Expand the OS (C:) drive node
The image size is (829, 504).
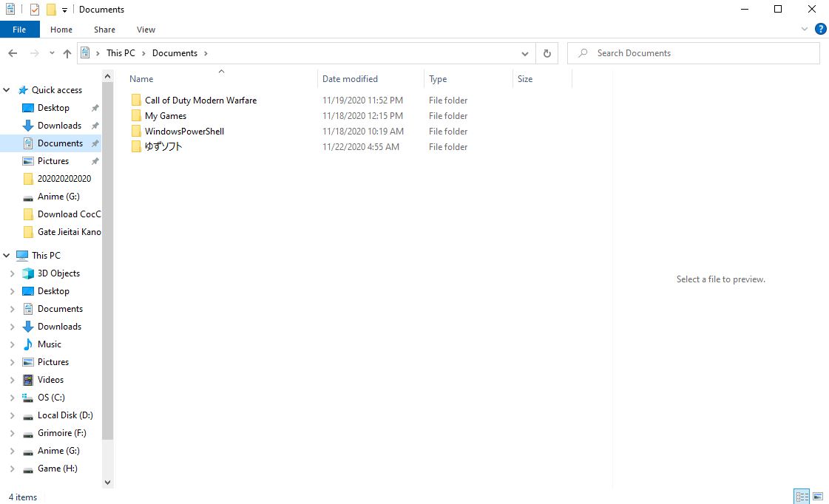tap(12, 398)
